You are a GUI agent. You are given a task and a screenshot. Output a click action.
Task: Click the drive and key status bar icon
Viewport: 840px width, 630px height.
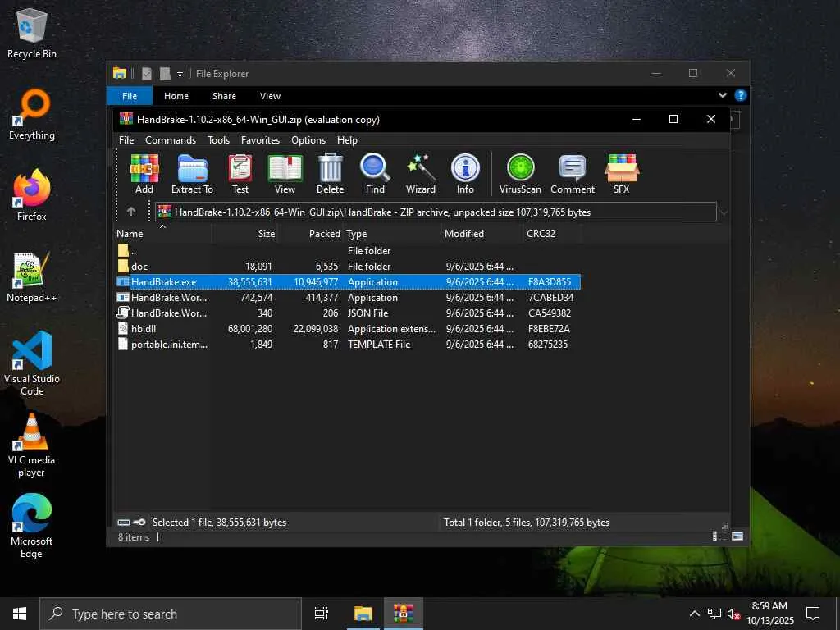point(131,523)
